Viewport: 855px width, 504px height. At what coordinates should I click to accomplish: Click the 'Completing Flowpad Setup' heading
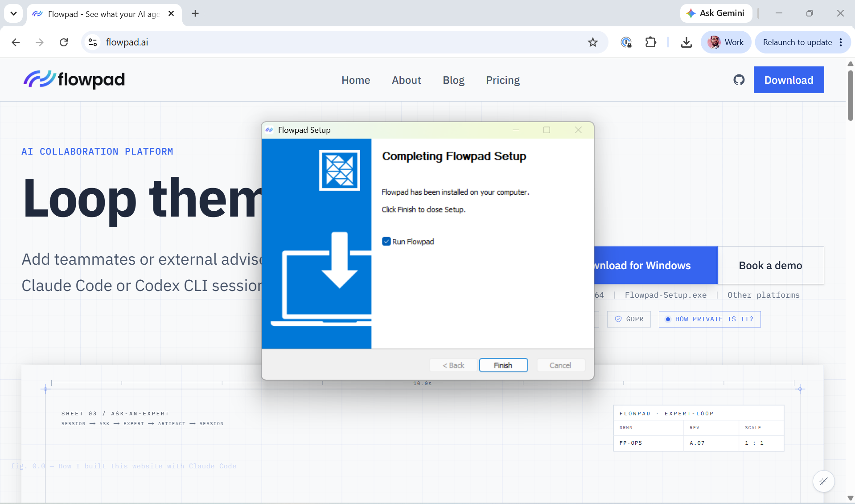(454, 156)
